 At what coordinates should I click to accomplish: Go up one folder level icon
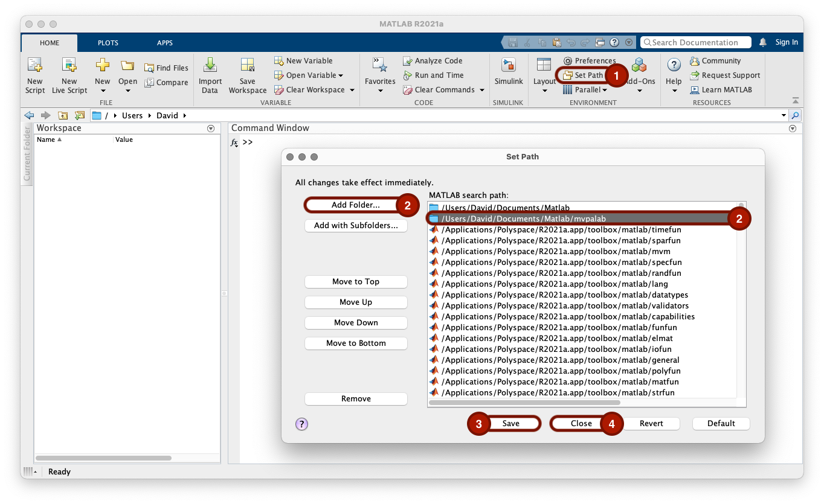pyautogui.click(x=62, y=115)
